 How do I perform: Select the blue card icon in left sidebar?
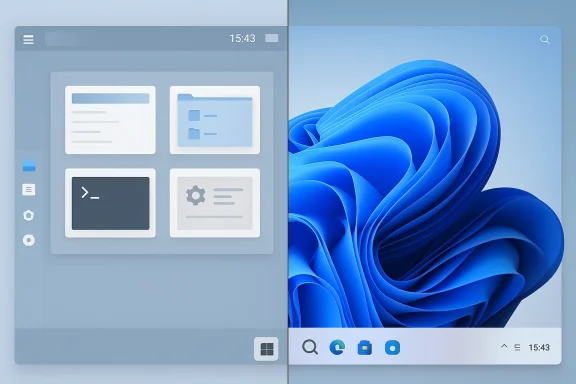point(29,165)
